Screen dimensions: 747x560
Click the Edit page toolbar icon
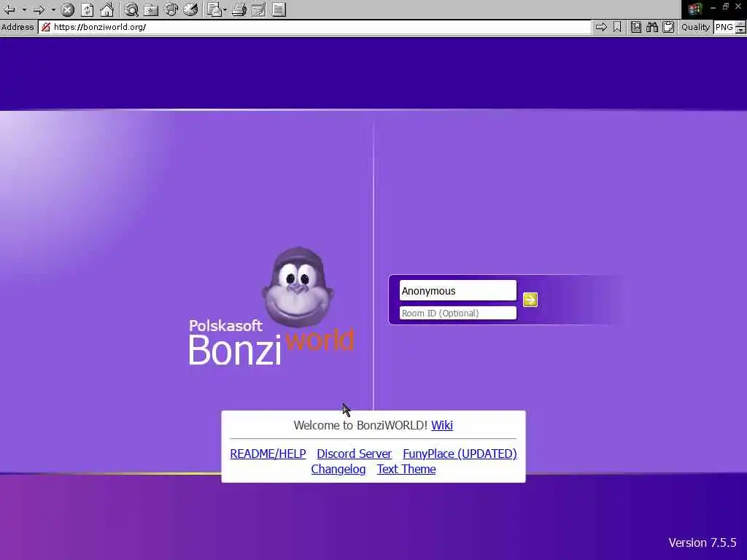tap(259, 9)
